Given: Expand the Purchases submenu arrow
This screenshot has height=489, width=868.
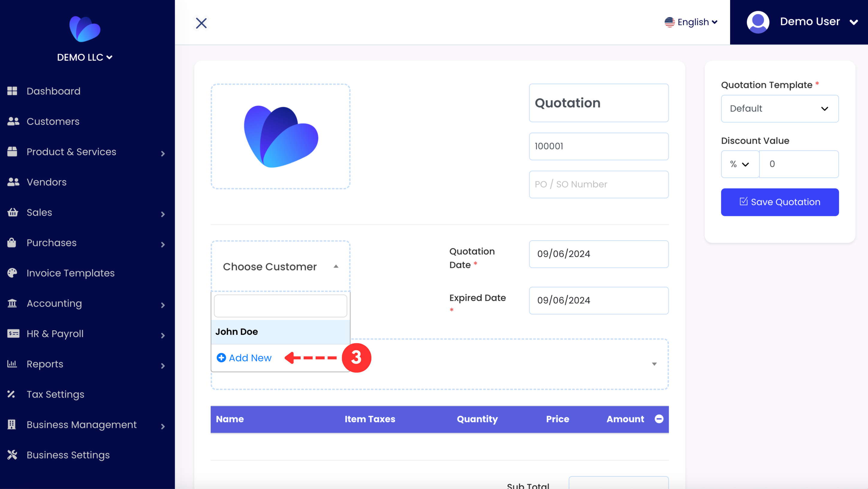Looking at the screenshot, I should click(163, 244).
